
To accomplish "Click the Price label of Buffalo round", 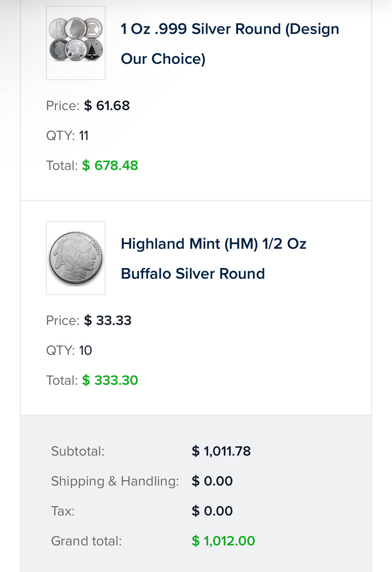I will [63, 321].
